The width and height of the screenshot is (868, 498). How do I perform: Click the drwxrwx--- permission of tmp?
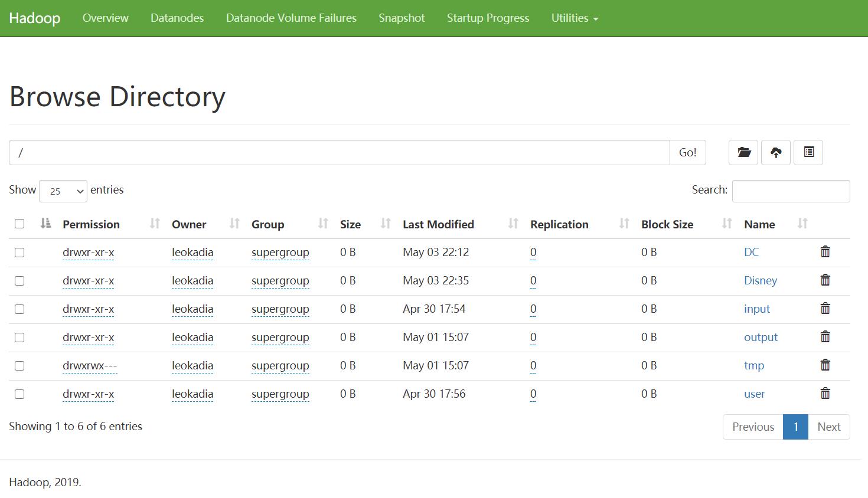(x=90, y=365)
